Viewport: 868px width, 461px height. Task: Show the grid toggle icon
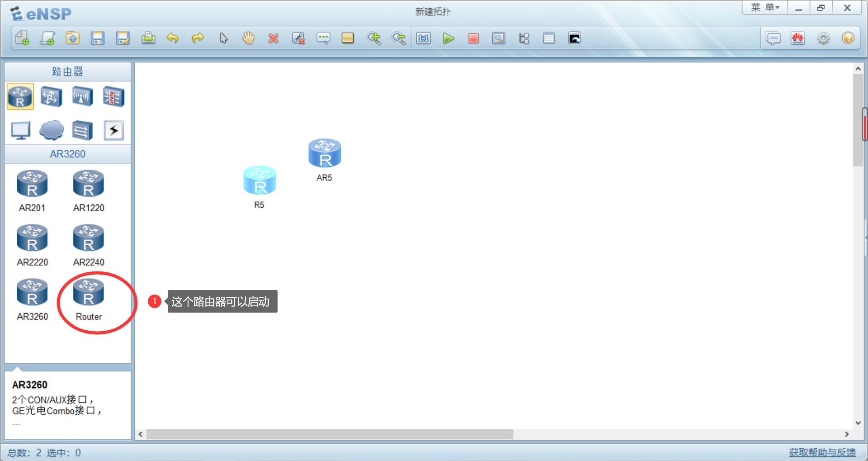(x=549, y=38)
